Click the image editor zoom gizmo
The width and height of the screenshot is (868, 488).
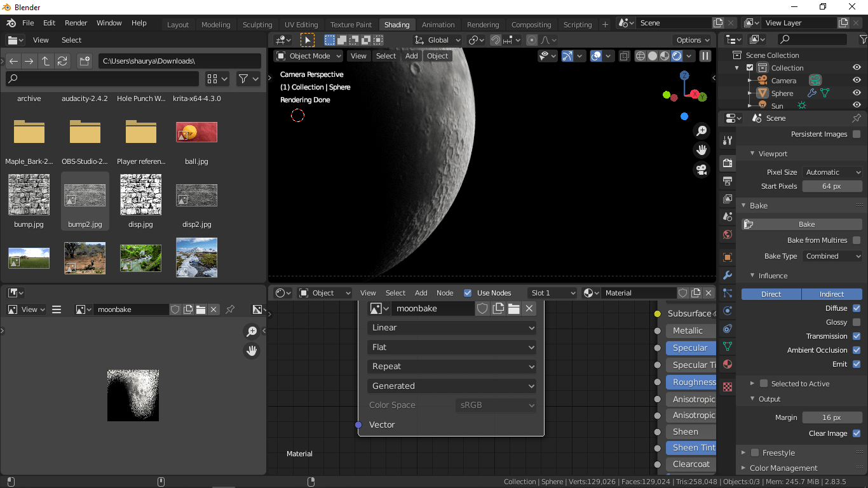(252, 332)
